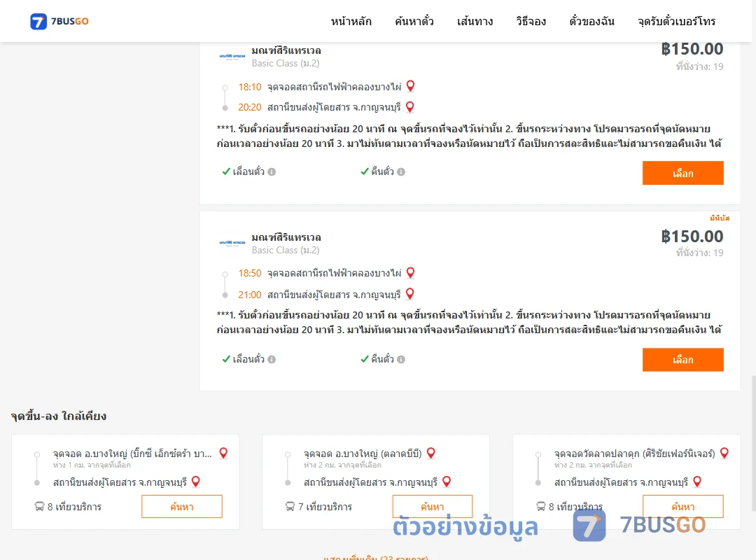
Task: Open map pin for 20:20 arrival terminal
Action: (x=409, y=106)
